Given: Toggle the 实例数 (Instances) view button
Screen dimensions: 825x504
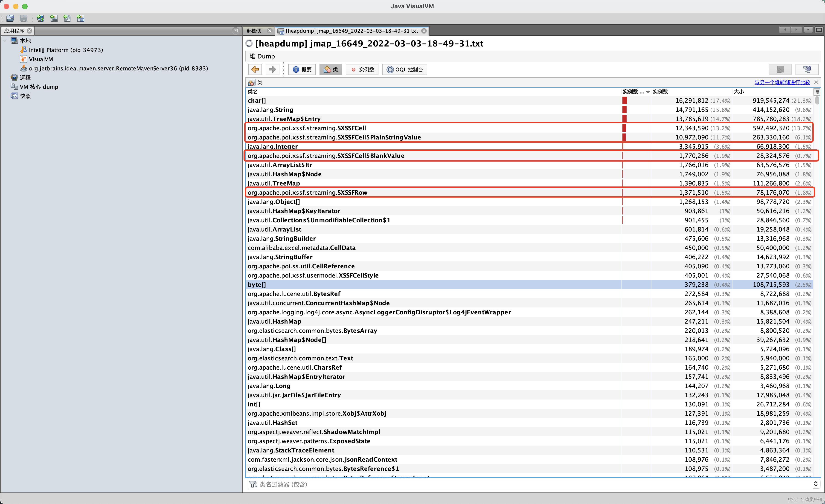Looking at the screenshot, I should 362,69.
